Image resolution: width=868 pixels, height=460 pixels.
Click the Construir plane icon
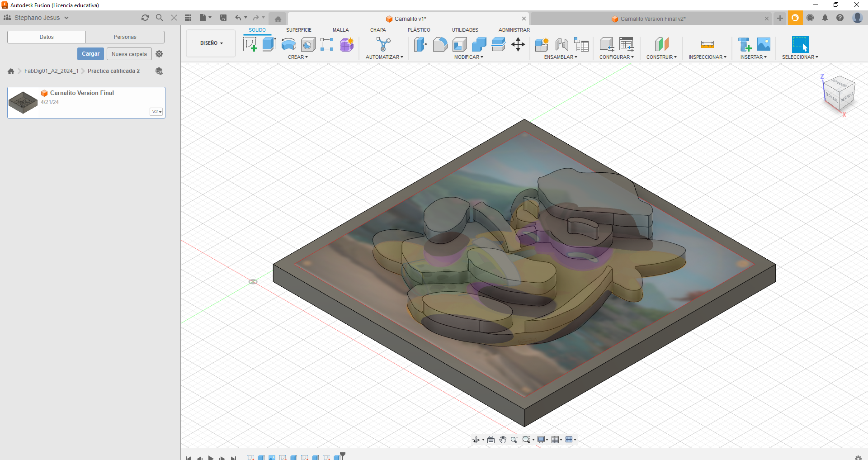[x=661, y=44]
